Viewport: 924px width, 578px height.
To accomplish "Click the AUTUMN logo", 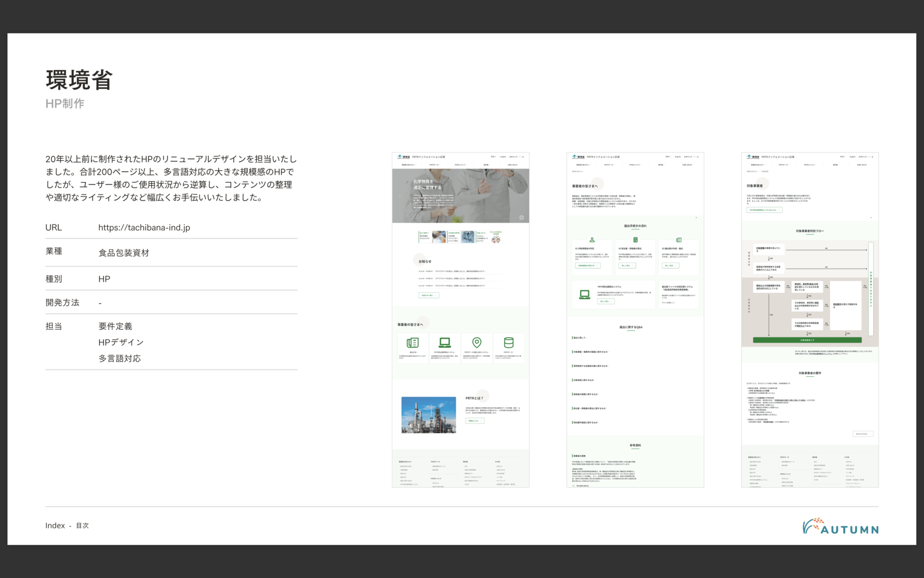I will click(840, 527).
